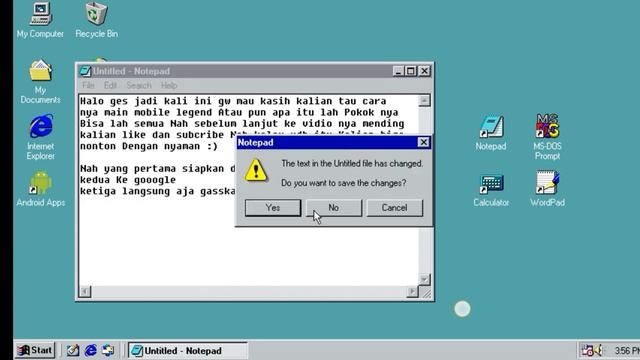Choose Yes to save changes

(x=273, y=208)
